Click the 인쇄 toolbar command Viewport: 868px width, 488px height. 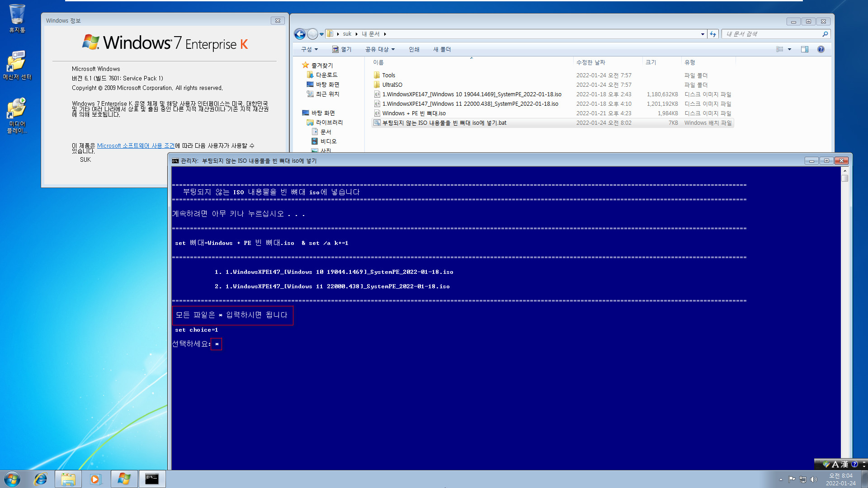click(414, 49)
